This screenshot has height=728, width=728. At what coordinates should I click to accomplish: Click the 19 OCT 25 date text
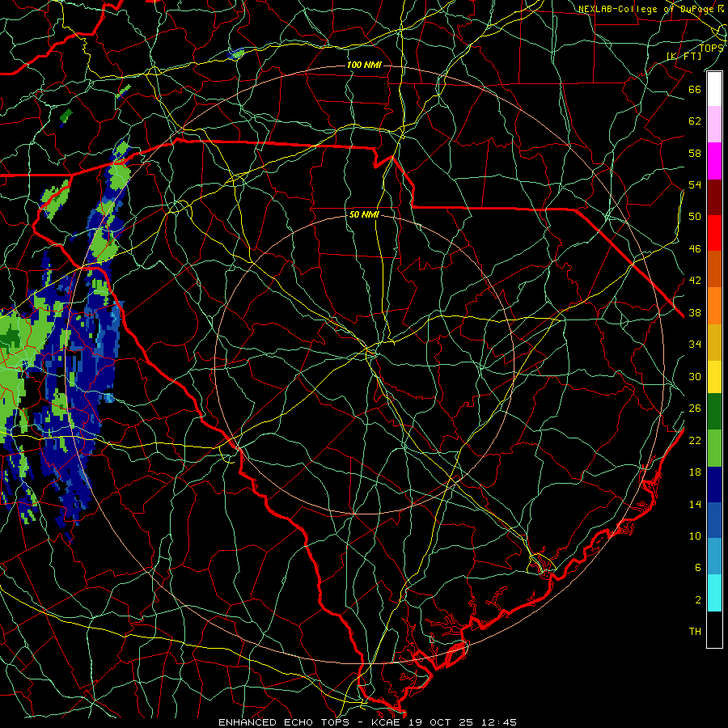point(441,722)
